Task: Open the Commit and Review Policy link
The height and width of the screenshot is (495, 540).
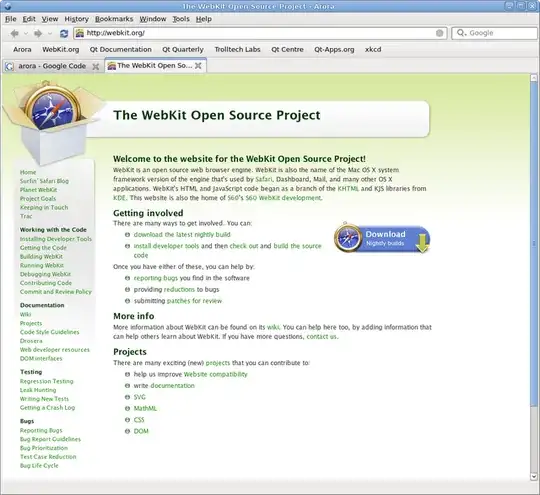Action: 56,292
